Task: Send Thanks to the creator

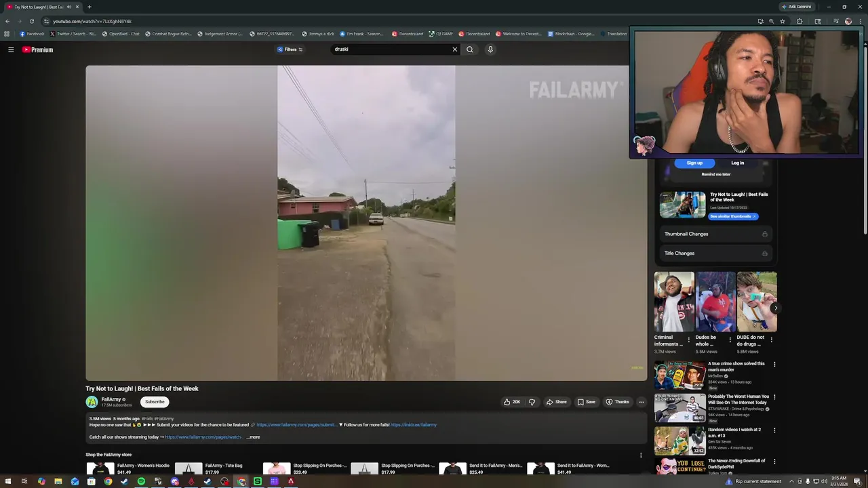Action: pos(617,402)
